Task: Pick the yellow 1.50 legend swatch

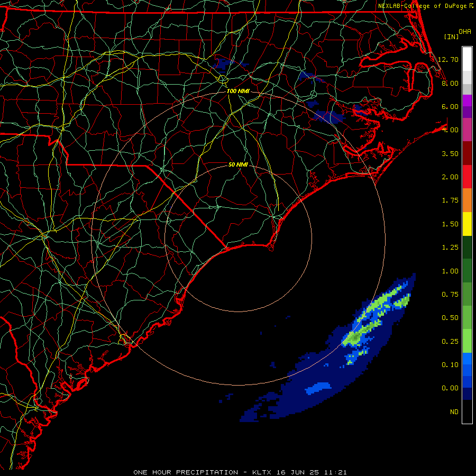Action: tap(467, 224)
